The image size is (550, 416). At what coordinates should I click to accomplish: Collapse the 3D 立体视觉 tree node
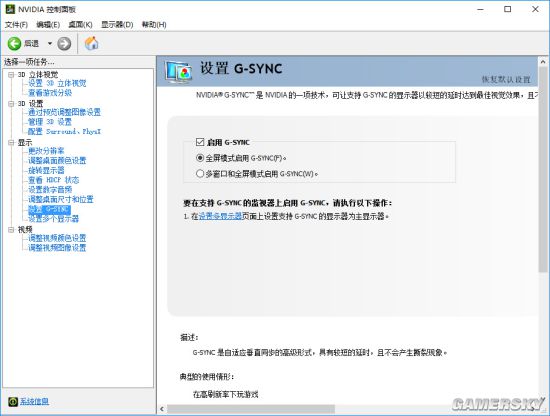click(11, 75)
